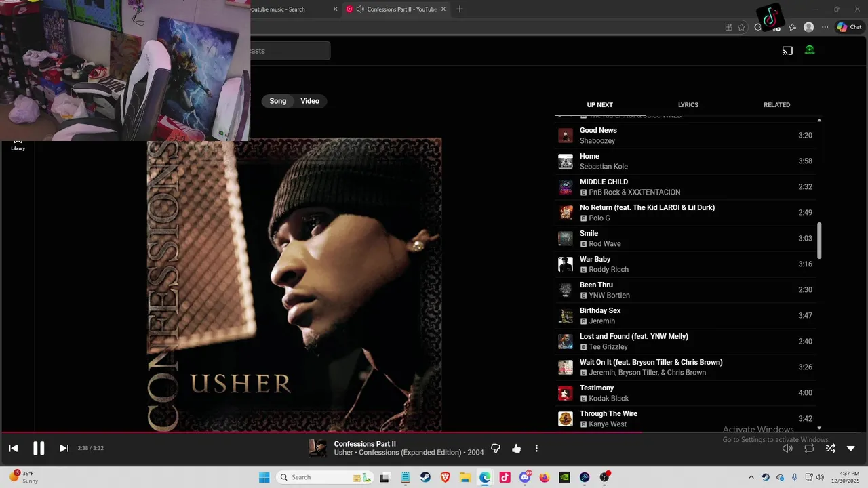Click the War Baby album thumbnail
Image resolution: width=868 pixels, height=488 pixels.
[565, 264]
